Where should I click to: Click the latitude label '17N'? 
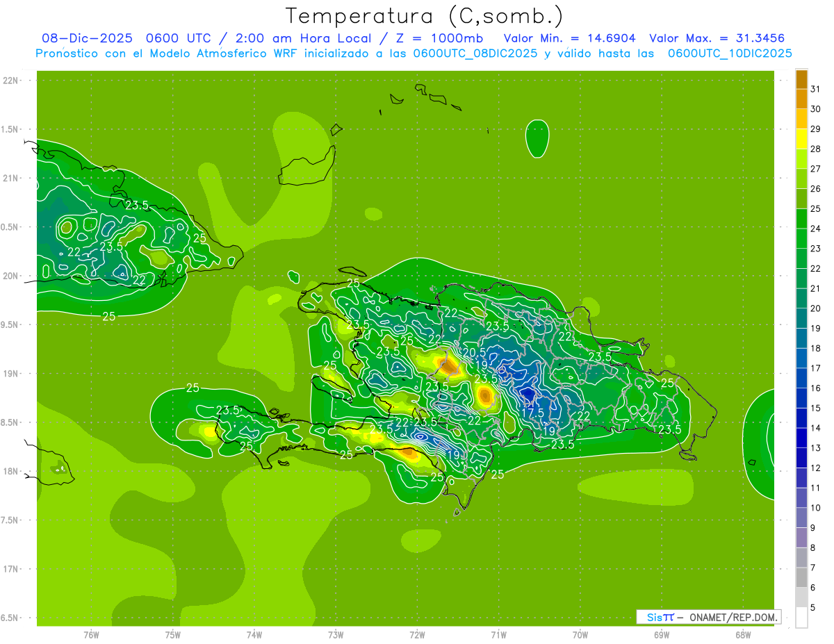click(11, 569)
